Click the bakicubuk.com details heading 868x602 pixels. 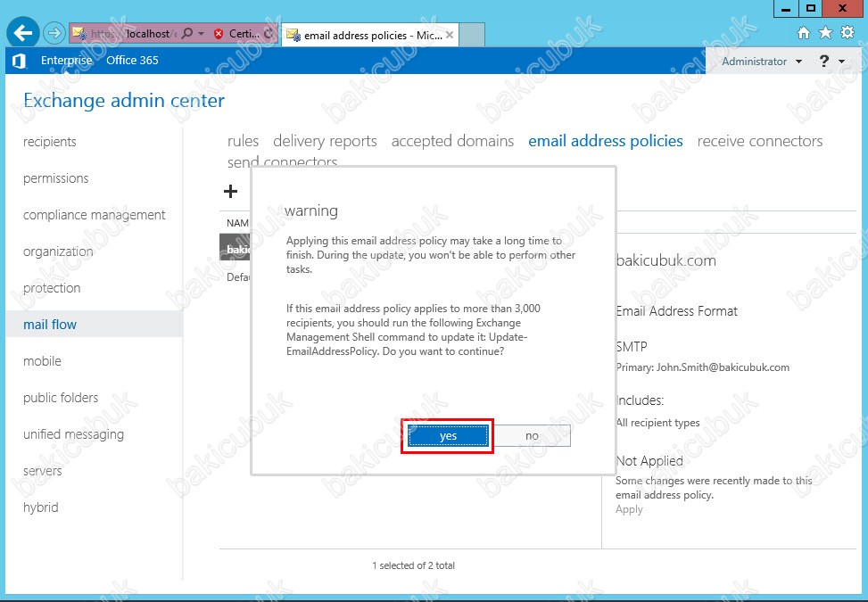666,260
